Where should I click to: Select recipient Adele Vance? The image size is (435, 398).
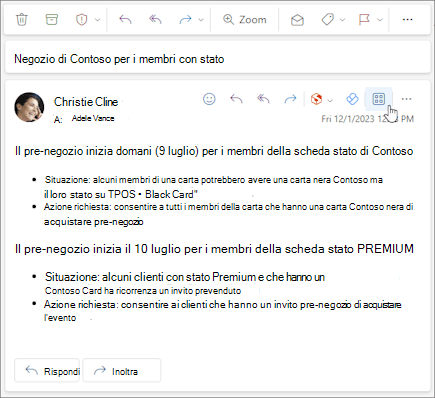(x=93, y=118)
